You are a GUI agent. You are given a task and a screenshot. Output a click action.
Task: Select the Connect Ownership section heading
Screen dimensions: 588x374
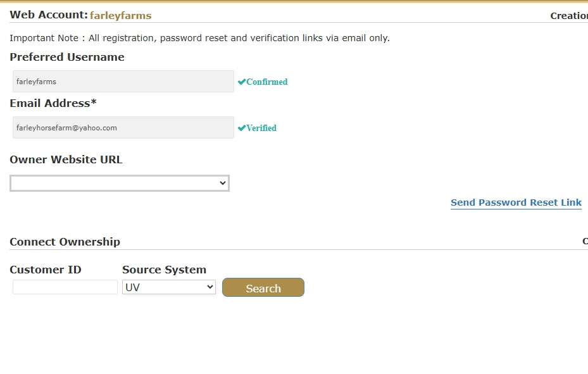click(x=65, y=242)
